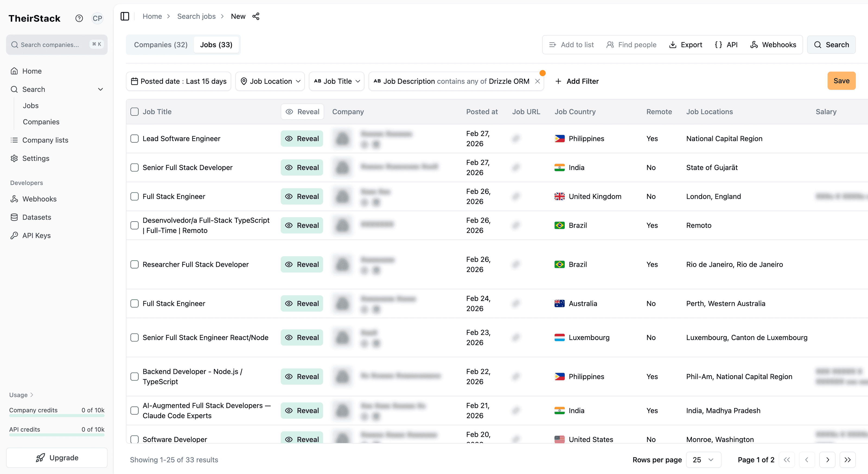The height and width of the screenshot is (474, 868).
Task: Collapse the left sidebar panel
Action: pyautogui.click(x=125, y=16)
